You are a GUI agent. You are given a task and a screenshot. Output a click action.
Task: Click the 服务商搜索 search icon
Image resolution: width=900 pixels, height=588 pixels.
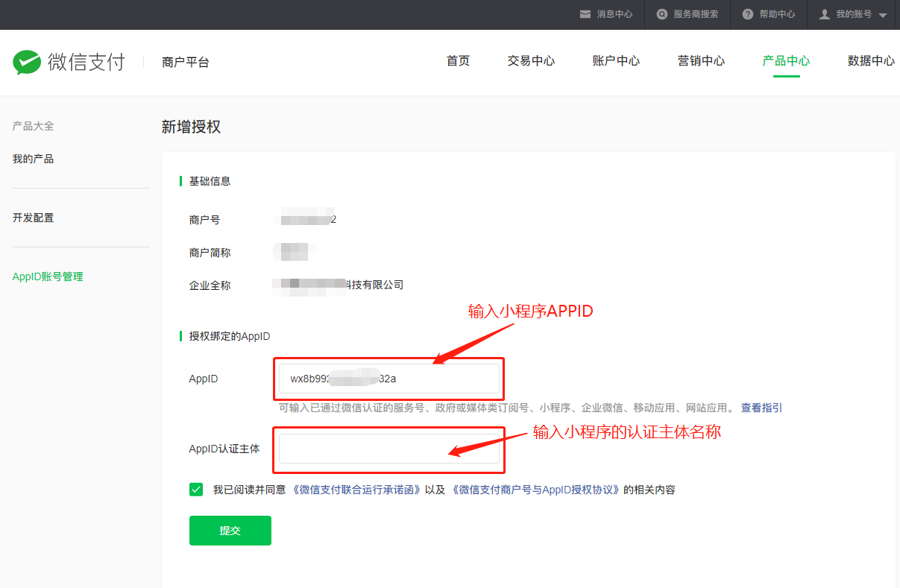[x=662, y=14]
